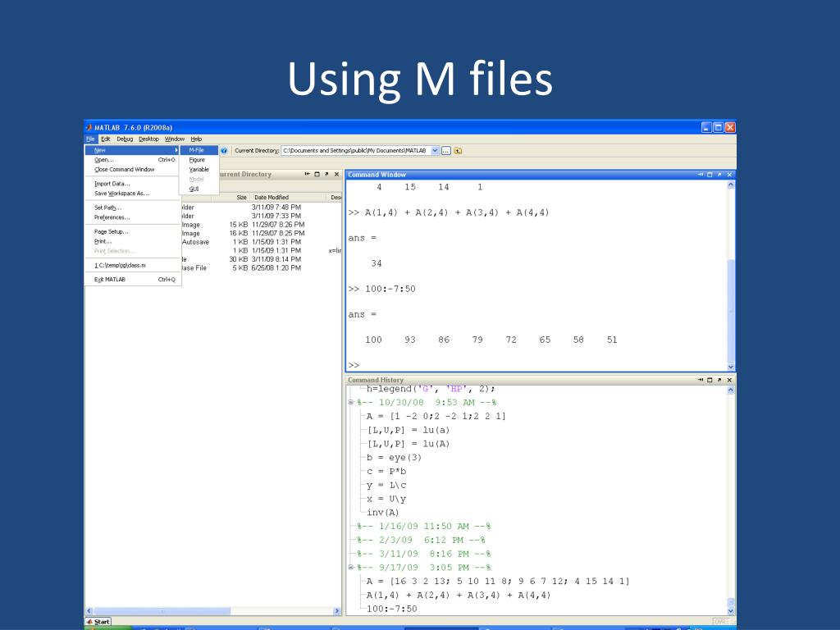
Task: Maximize the Command History panel
Action: (x=710, y=380)
